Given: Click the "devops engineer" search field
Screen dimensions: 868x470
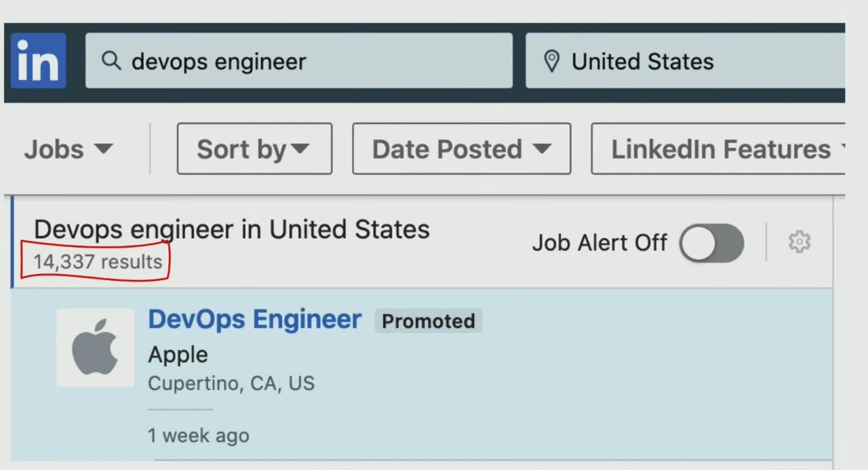Looking at the screenshot, I should pos(305,61).
